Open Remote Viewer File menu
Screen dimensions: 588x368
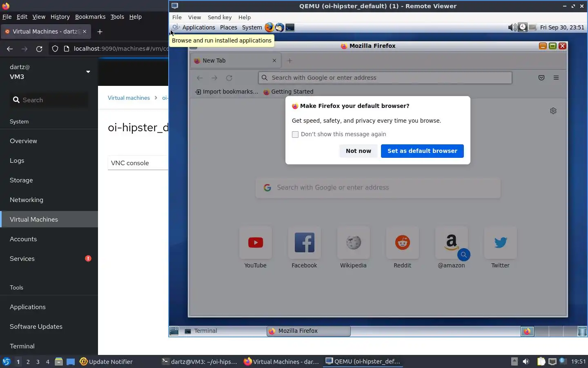[x=177, y=17]
